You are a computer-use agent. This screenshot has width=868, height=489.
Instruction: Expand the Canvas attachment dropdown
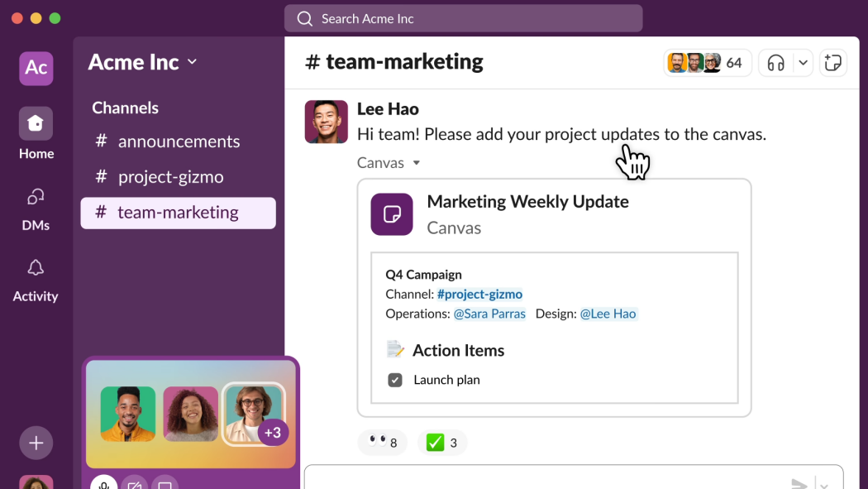[x=417, y=162]
